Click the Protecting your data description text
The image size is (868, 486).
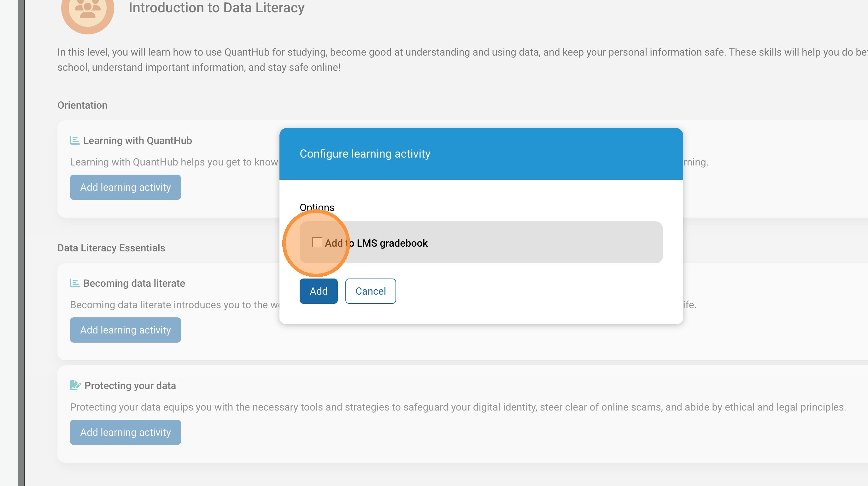pos(458,407)
